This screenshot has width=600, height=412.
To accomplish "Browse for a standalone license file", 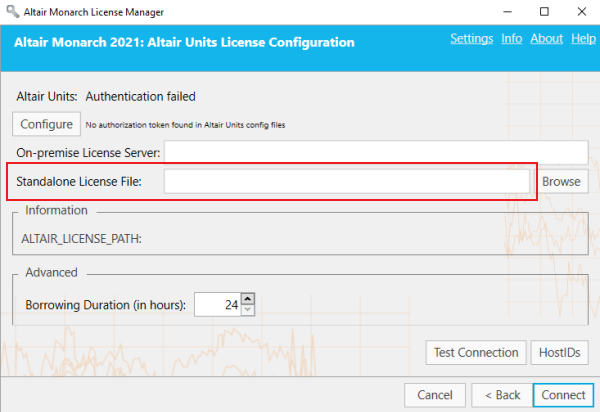I will [561, 182].
